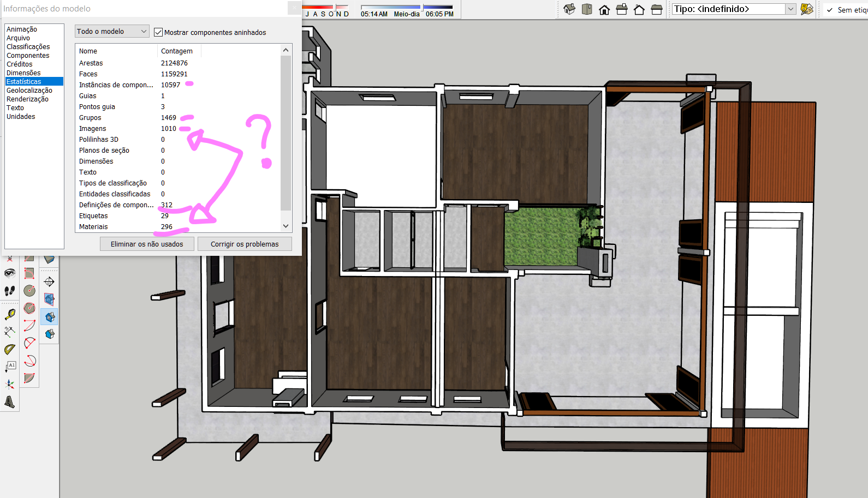Click the Look Around eye tool

click(10, 273)
